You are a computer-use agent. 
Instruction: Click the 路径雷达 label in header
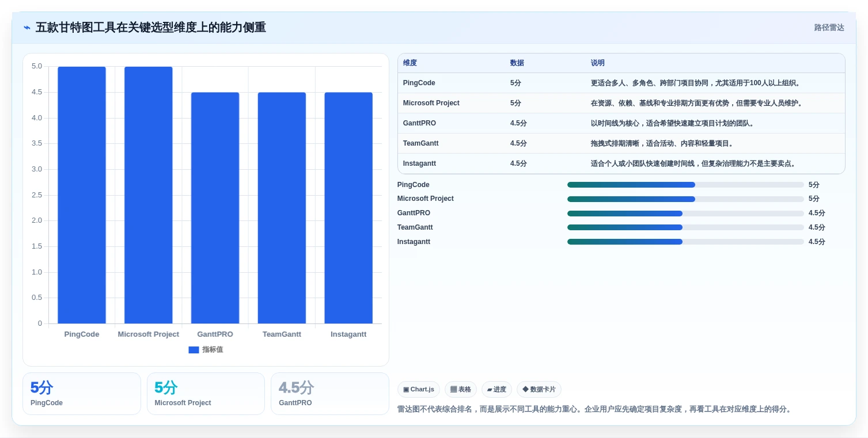pyautogui.click(x=829, y=28)
